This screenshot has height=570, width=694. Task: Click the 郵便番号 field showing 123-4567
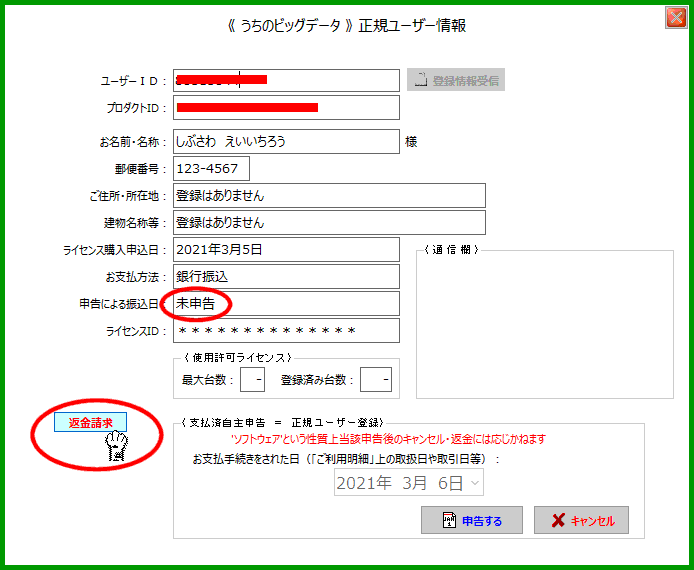[x=211, y=169]
